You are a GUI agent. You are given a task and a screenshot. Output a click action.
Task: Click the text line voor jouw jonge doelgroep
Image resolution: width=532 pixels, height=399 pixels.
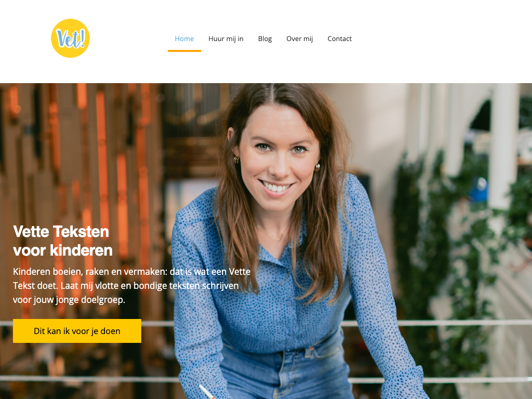[x=69, y=300]
